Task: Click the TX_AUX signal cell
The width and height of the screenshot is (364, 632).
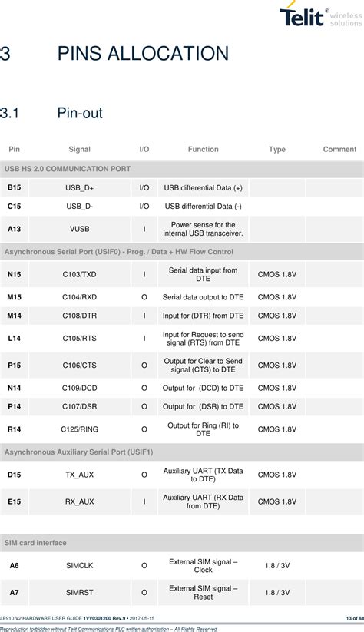Action: (79, 475)
